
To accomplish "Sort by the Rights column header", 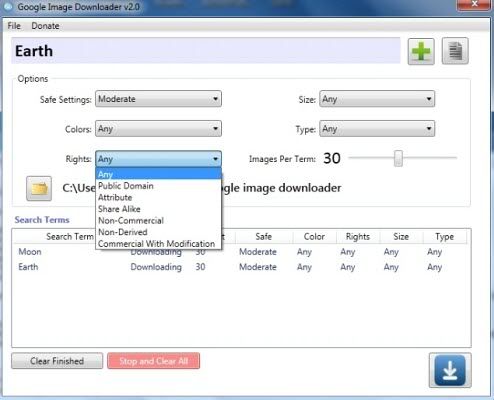I will click(x=358, y=237).
